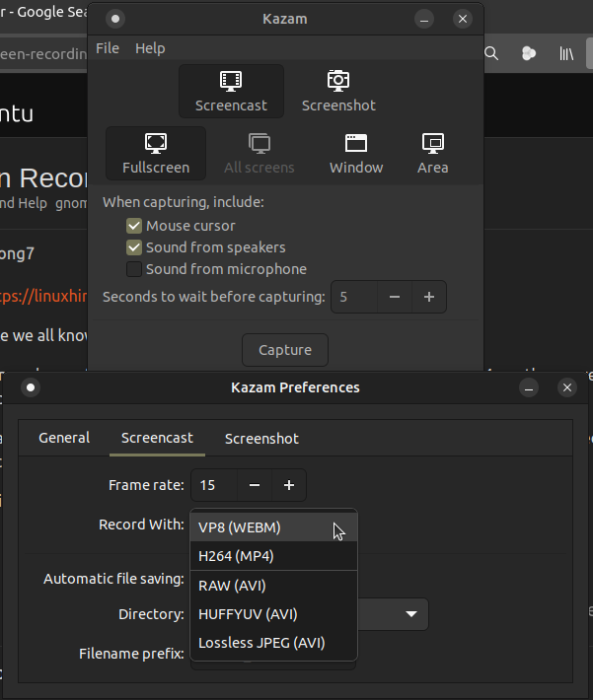
Task: Uncheck Sound from speakers
Action: coord(134,247)
